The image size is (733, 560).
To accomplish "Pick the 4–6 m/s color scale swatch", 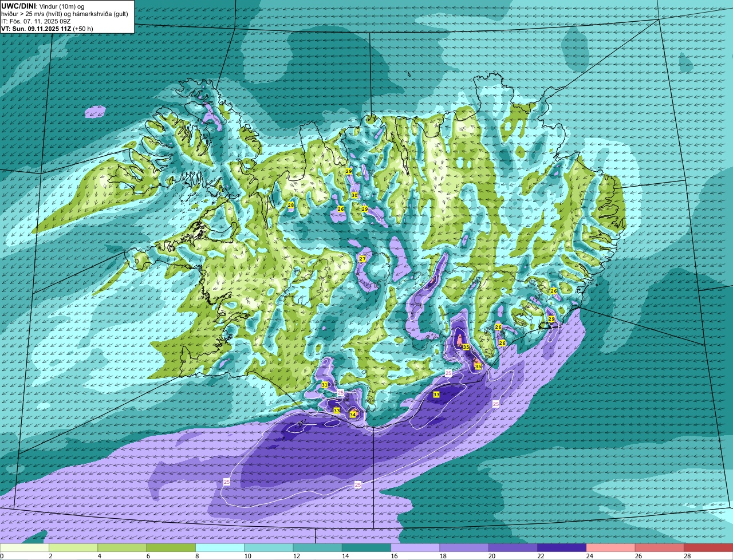I will pyautogui.click(x=122, y=547).
